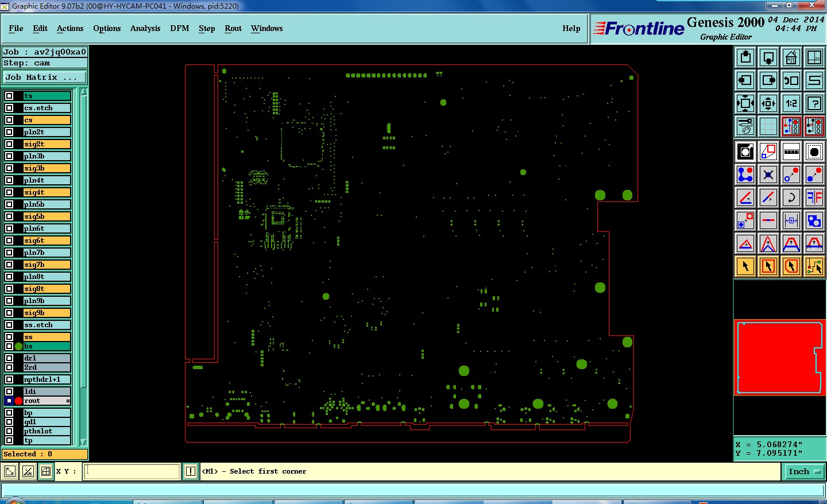Click in the X Y coordinate input field

coord(132,471)
